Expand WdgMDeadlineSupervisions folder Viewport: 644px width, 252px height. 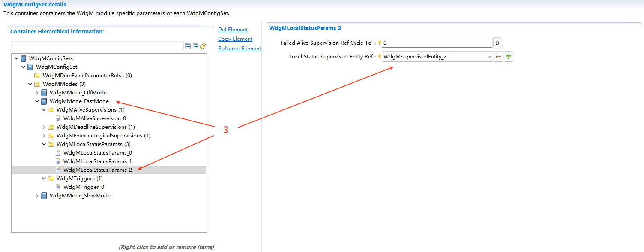point(44,127)
